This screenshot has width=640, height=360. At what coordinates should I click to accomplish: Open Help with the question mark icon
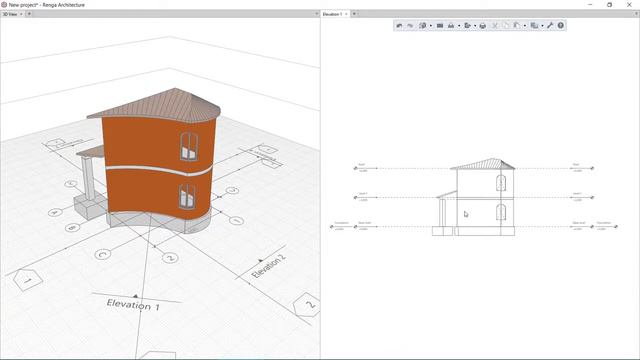click(561, 26)
